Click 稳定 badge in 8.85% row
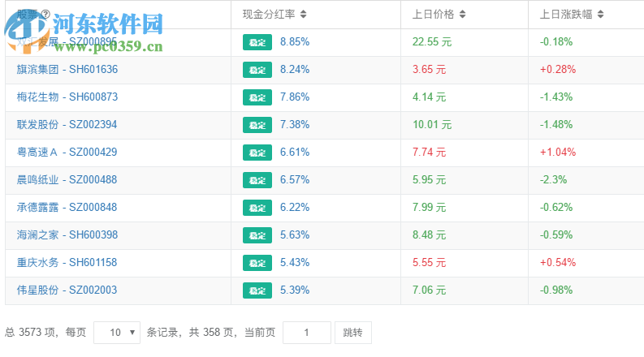The width and height of the screenshot is (644, 357). pos(257,42)
